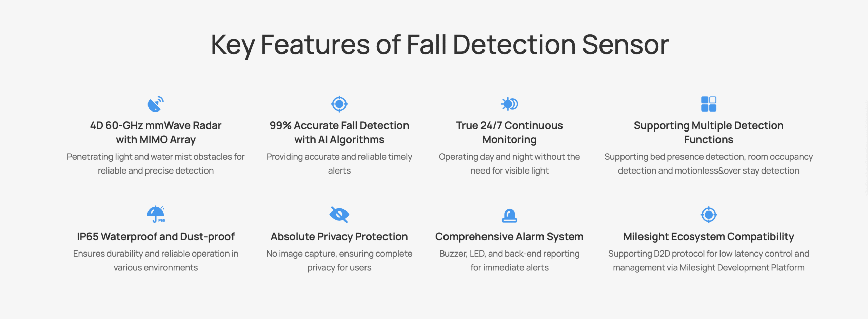Click the 99% Accurate Fall Detection title
868x323 pixels.
339,133
